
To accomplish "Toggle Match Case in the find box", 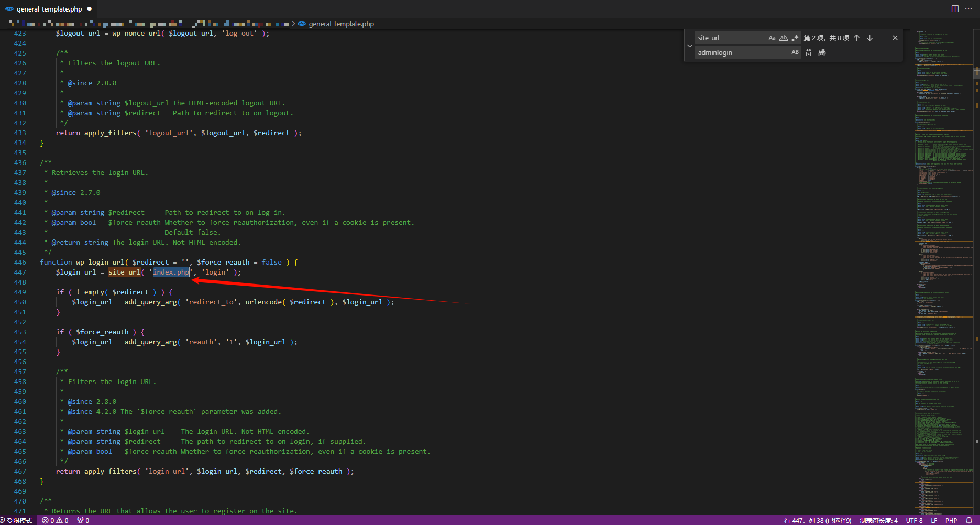I will point(772,38).
